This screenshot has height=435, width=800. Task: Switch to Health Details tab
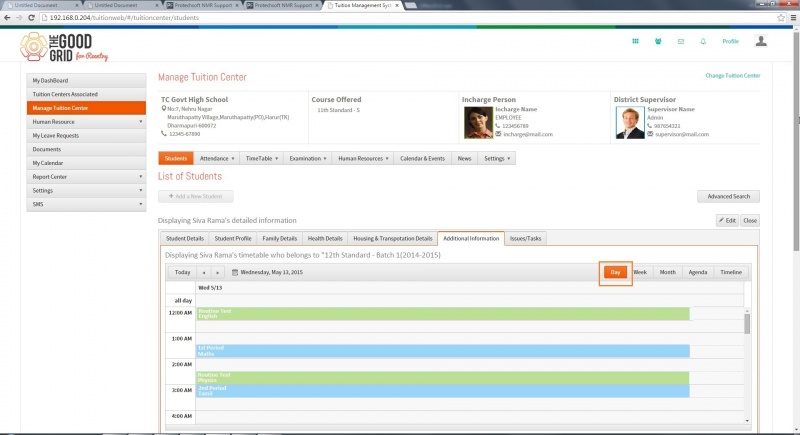(x=325, y=239)
